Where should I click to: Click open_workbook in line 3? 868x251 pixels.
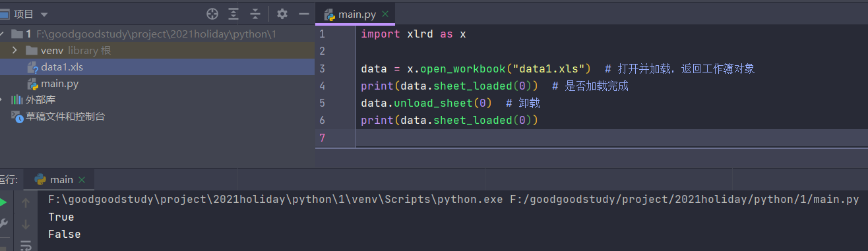464,69
